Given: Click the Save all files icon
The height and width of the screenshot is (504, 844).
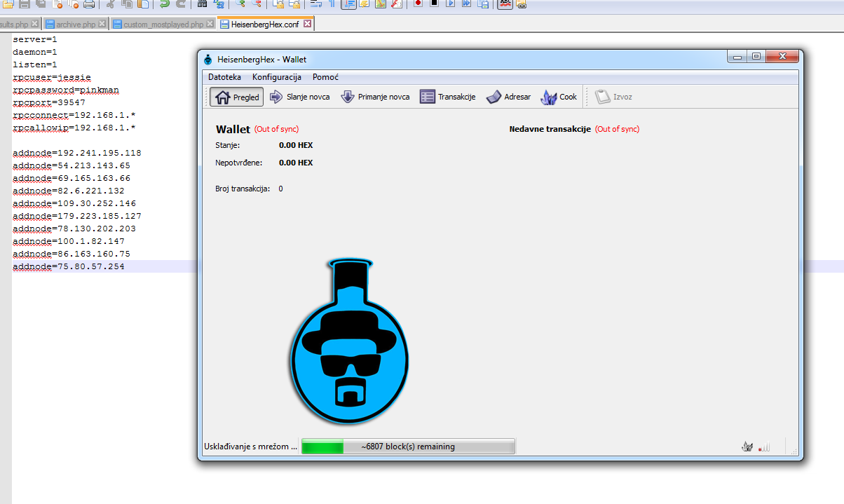Looking at the screenshot, I should [x=41, y=5].
